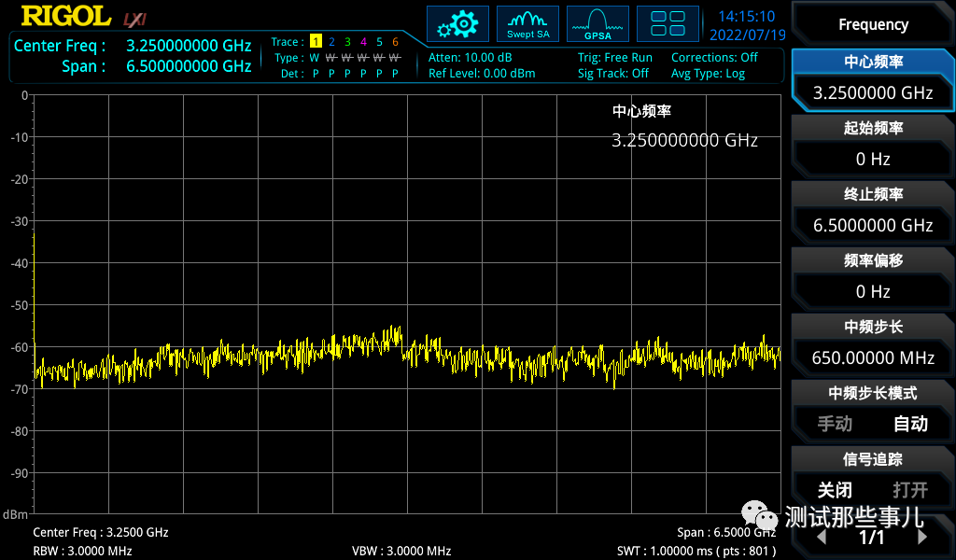Click the previous page arrow beside 1/1
956x560 pixels.
point(822,538)
